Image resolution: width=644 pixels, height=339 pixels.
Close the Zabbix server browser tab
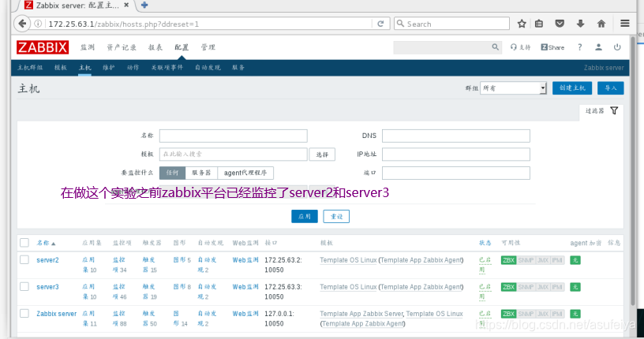(126, 5)
